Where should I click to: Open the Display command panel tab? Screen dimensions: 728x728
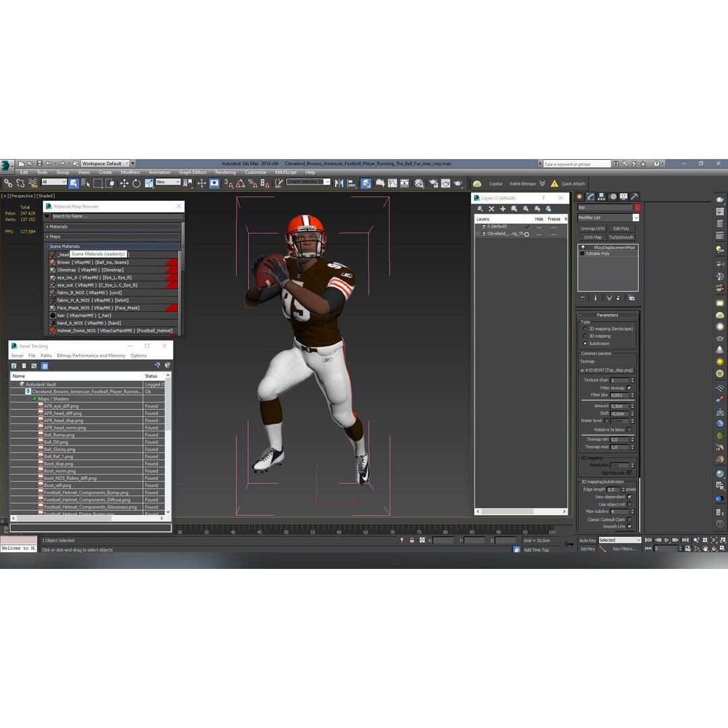pyautogui.click(x=624, y=196)
